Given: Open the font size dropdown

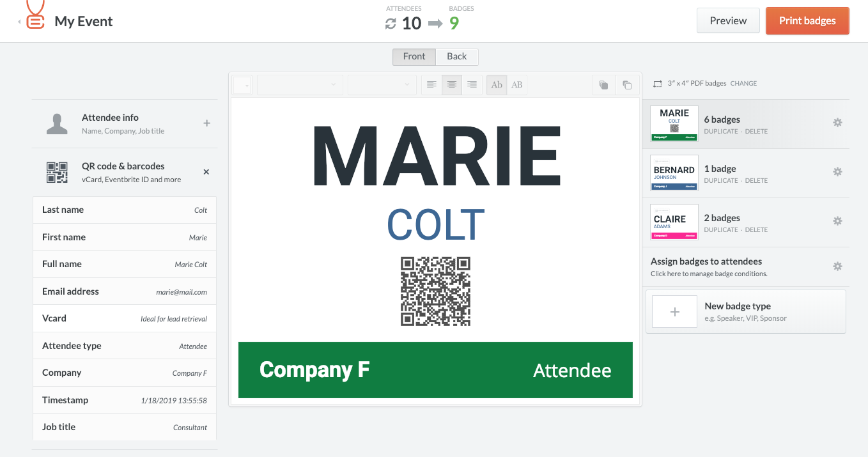Looking at the screenshot, I should click(x=382, y=85).
